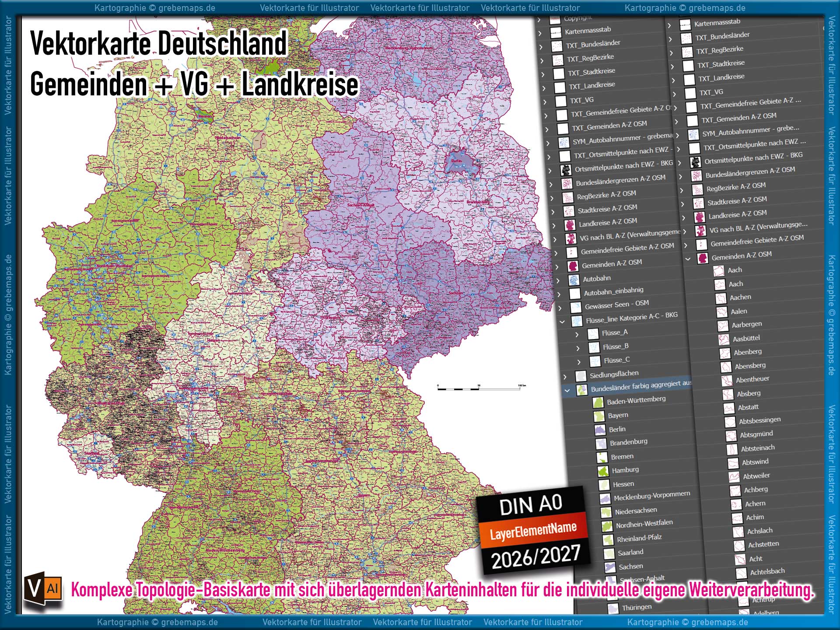
Task: Collapse the Flüsse_line Kategorie A-C layer
Action: click(x=562, y=322)
